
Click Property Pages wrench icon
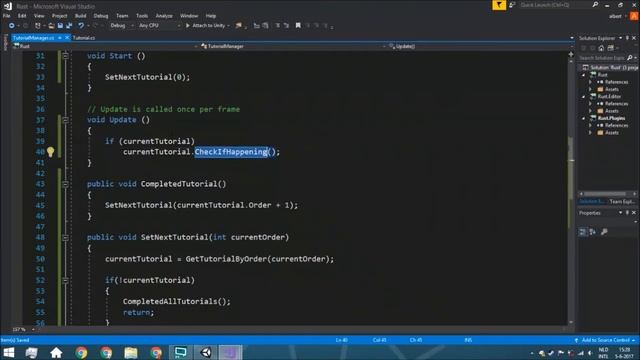pos(604,232)
